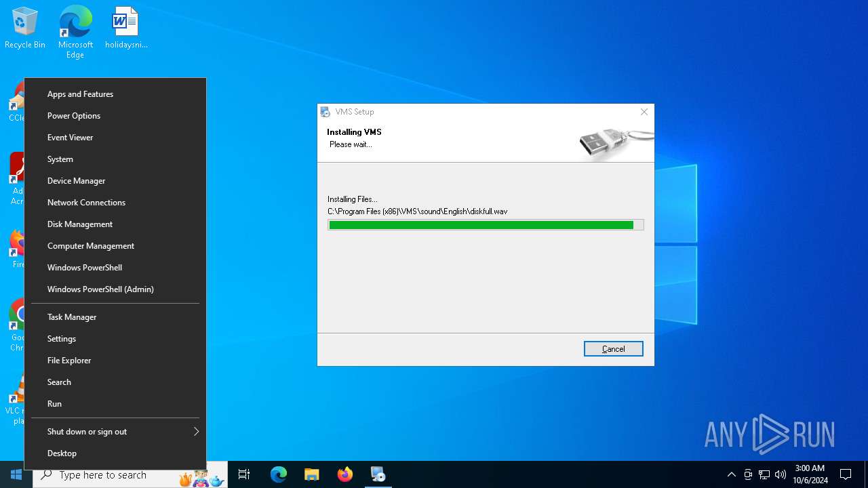Open Event Viewer

[x=115, y=138]
